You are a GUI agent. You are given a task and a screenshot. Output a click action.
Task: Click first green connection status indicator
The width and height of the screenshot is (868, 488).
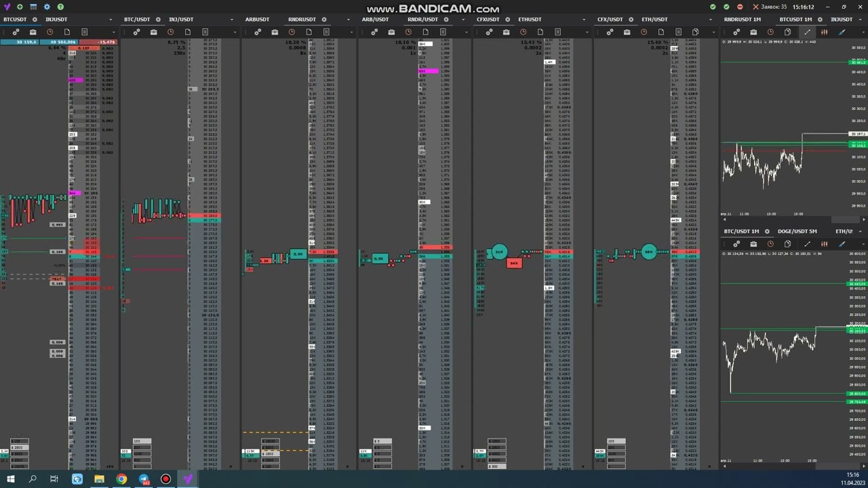tap(712, 7)
